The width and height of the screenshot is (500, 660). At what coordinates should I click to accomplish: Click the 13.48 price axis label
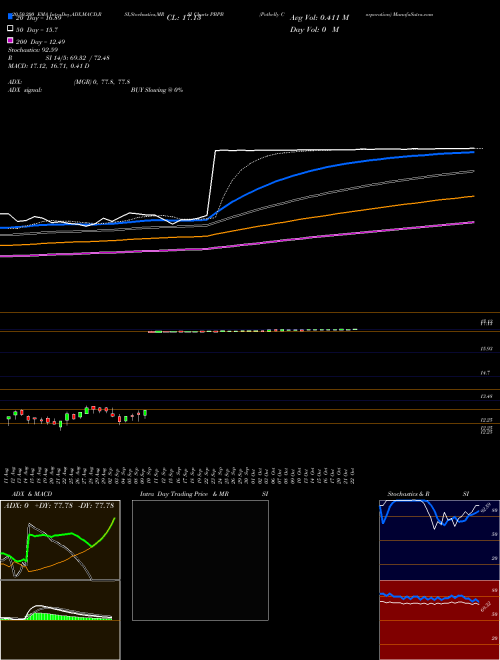[487, 397]
